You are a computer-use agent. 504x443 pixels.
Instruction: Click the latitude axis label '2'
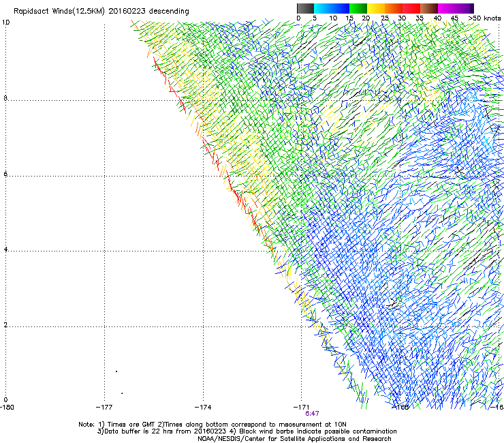[5, 325]
